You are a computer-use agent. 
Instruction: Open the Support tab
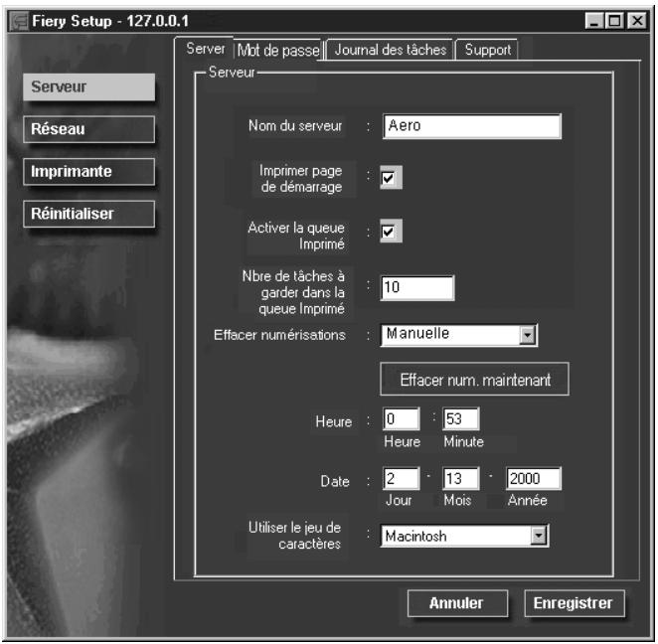click(x=487, y=50)
